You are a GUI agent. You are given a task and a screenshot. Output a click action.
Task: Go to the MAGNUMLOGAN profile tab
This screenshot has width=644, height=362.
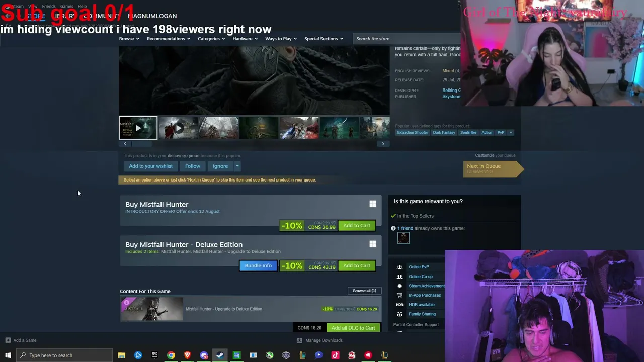(152, 16)
